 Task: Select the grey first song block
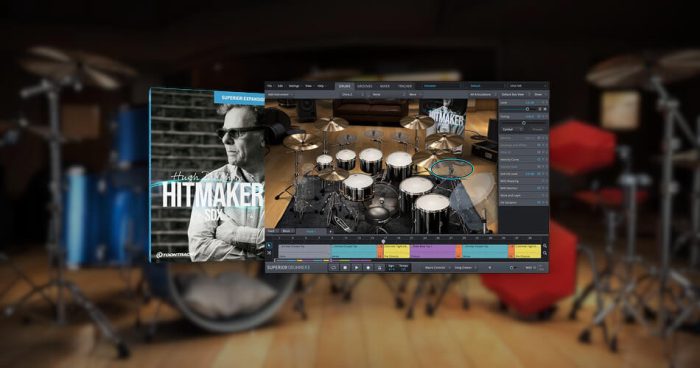304,251
